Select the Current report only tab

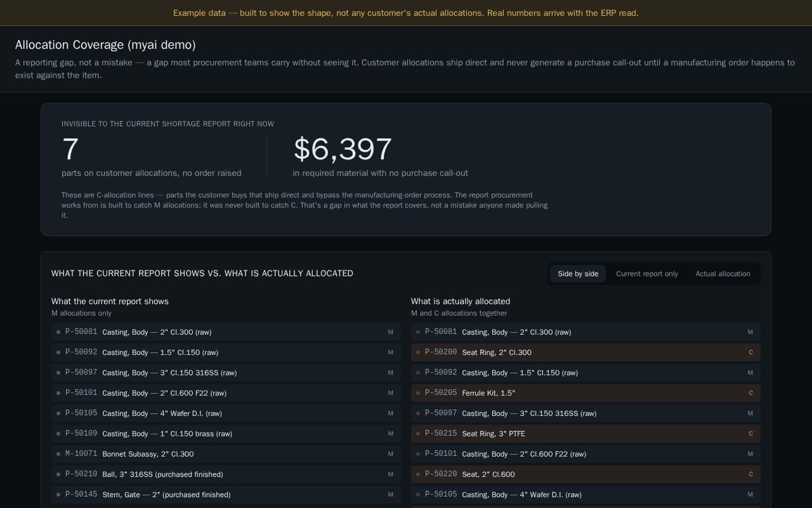(647, 274)
